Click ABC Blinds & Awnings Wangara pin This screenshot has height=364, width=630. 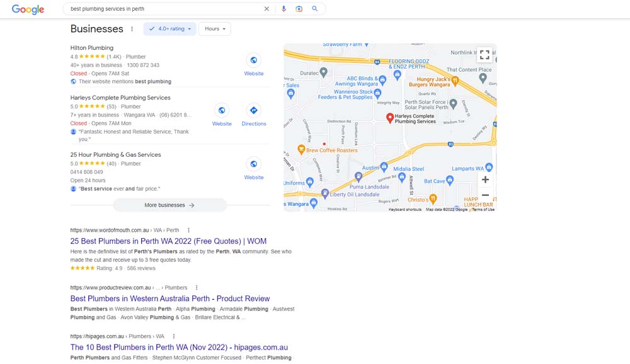pyautogui.click(x=382, y=80)
